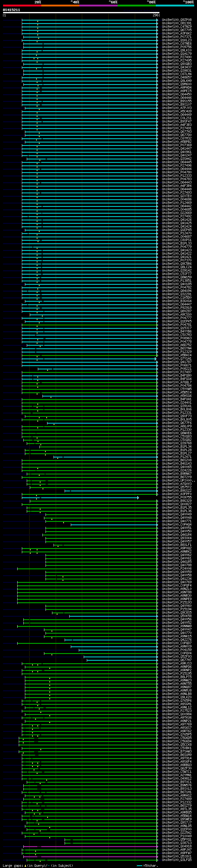Click hit label UniRef100_P07371
The image size is (197, 868).
[x=177, y=37]
